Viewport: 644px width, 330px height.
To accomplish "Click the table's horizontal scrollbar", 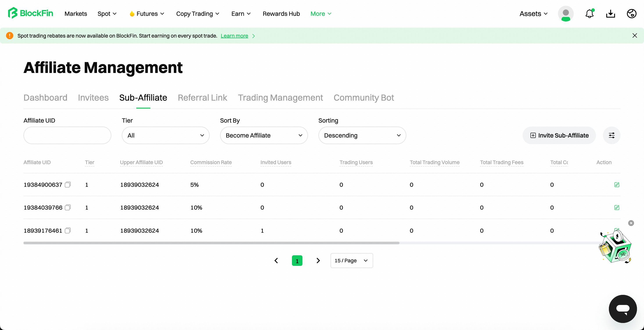I will [x=211, y=243].
